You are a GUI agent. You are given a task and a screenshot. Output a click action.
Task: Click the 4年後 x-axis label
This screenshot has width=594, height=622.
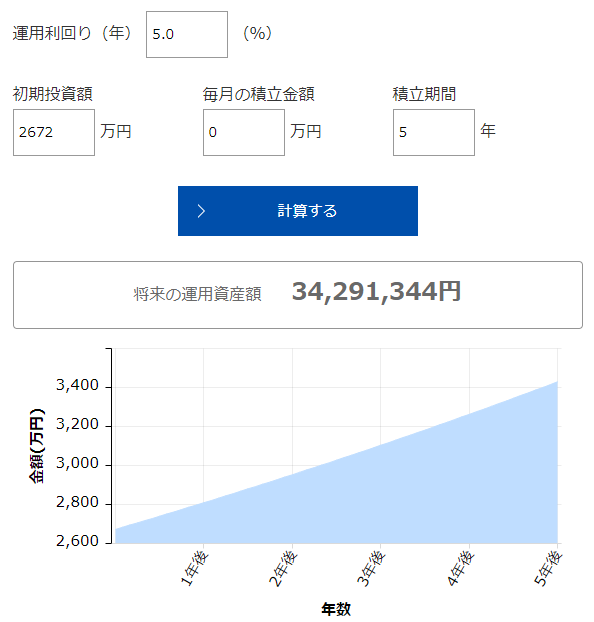tap(461, 569)
